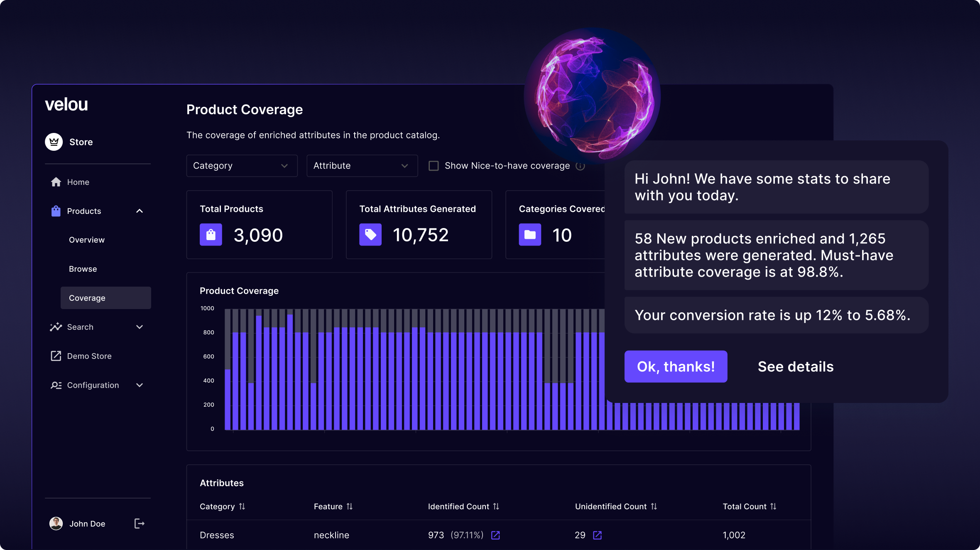Screen dimensions: 980x550
Task: Click the info icon beside Nice-to-have coverage
Action: (x=581, y=166)
